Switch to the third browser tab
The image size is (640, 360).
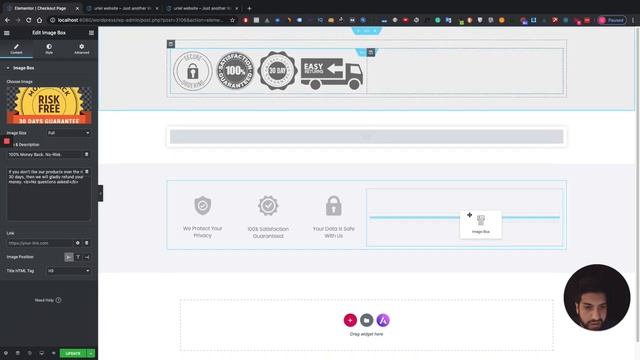click(x=202, y=8)
